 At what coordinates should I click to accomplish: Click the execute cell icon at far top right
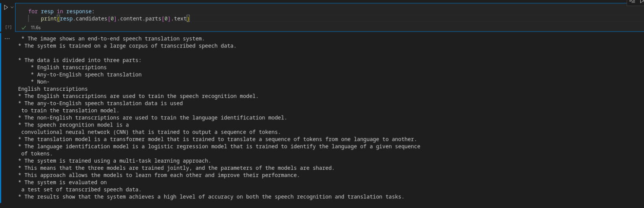(641, 2)
